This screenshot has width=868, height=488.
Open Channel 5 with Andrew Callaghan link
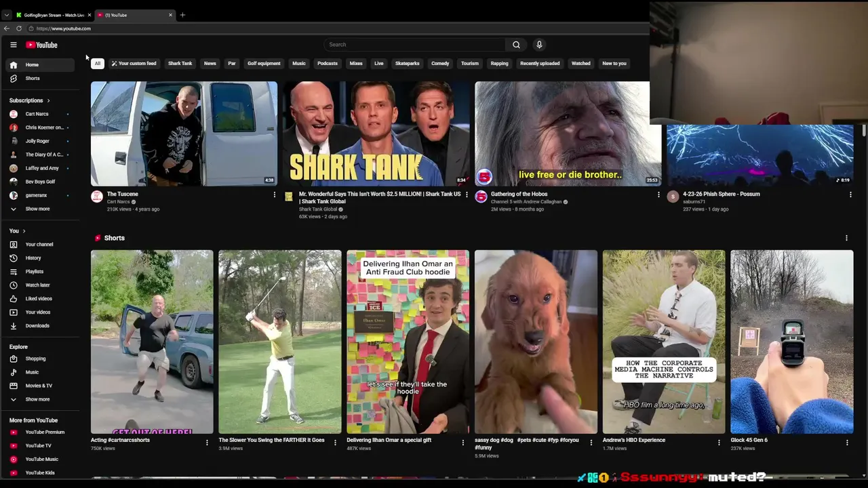(526, 202)
